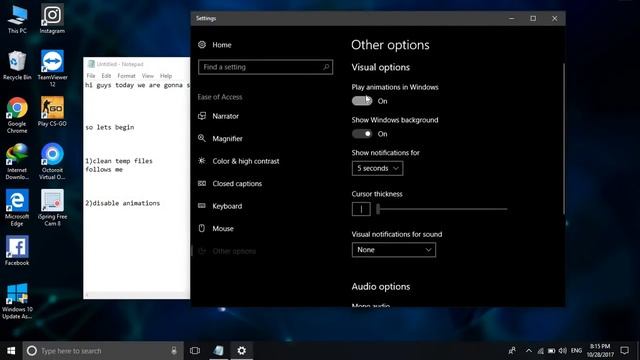Click in Find a setting field
This screenshot has width=640, height=360.
(x=265, y=67)
